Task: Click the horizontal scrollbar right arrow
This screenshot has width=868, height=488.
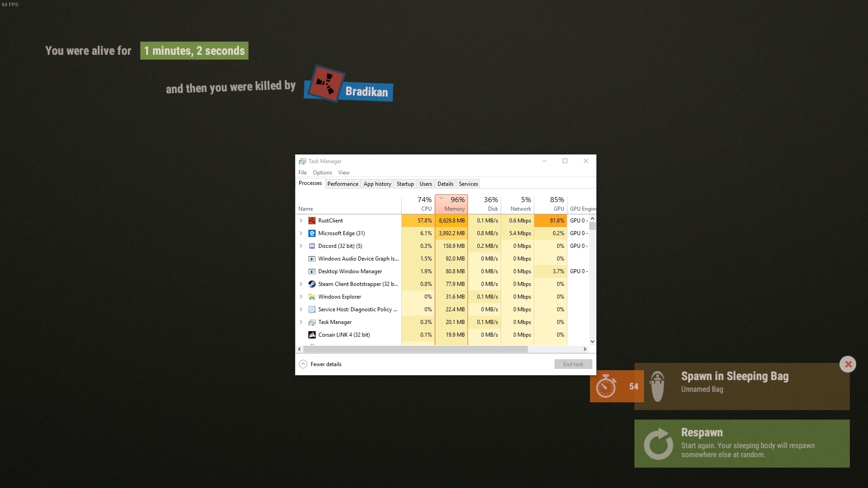Action: point(585,349)
